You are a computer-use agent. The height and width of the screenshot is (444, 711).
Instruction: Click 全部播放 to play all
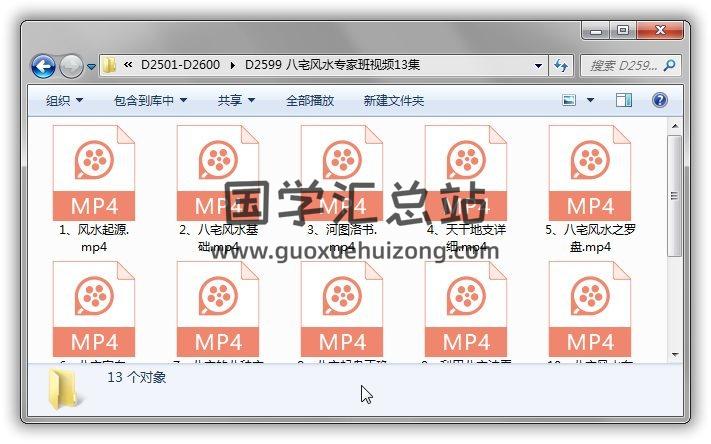(310, 100)
